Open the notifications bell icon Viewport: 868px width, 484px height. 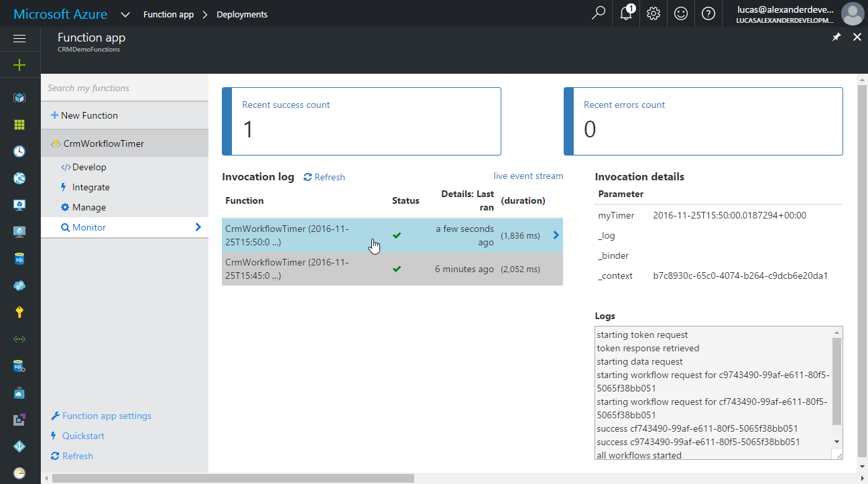626,13
